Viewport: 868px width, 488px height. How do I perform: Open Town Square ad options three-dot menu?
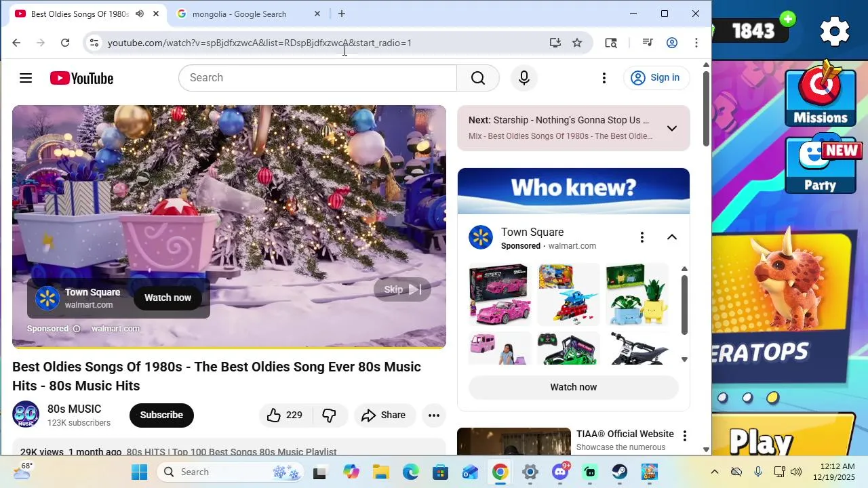tap(642, 237)
